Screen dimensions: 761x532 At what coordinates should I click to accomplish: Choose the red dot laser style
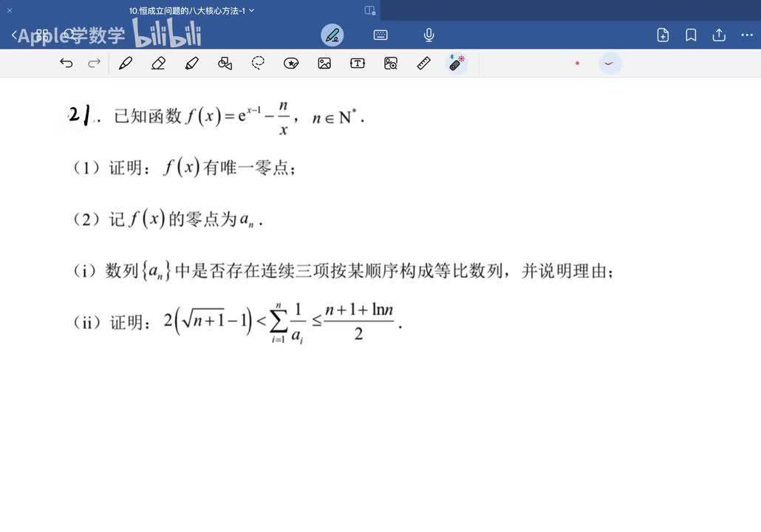(x=577, y=63)
